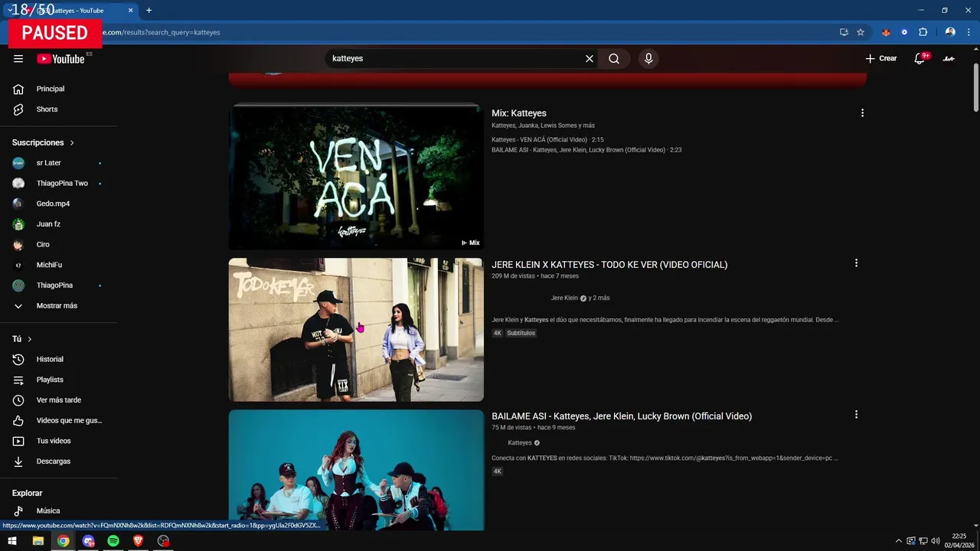Image resolution: width=980 pixels, height=551 pixels.
Task: Open the Juan fz subscription
Action: click(x=48, y=224)
